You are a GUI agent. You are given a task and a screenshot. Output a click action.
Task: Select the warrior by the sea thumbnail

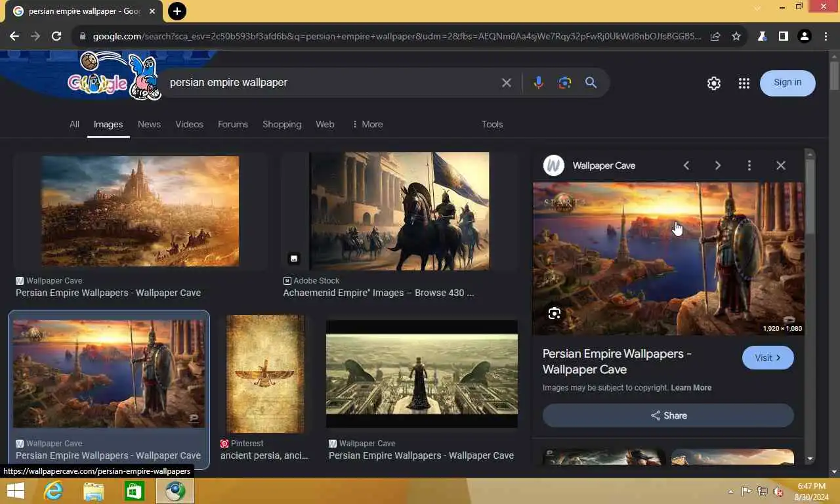coord(109,374)
